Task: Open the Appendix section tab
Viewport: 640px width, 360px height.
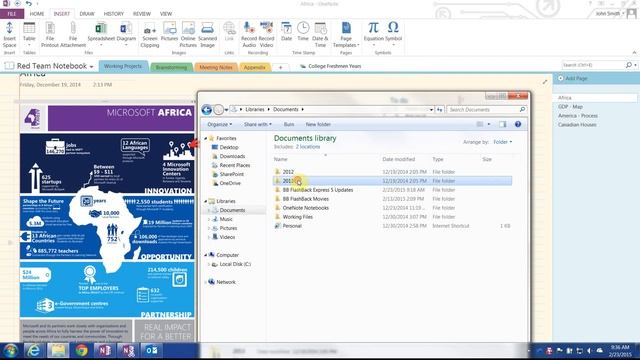Action: pyautogui.click(x=255, y=67)
